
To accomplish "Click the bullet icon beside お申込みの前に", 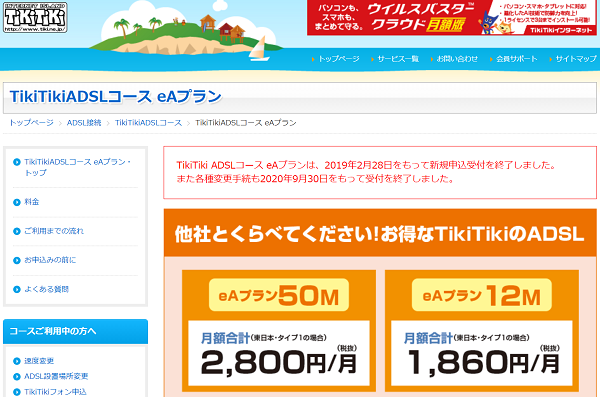I will [x=16, y=260].
